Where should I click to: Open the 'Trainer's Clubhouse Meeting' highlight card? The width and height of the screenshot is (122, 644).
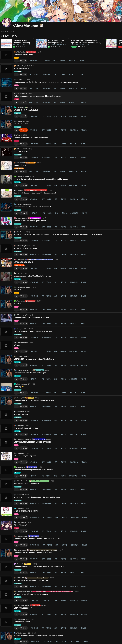51,43
